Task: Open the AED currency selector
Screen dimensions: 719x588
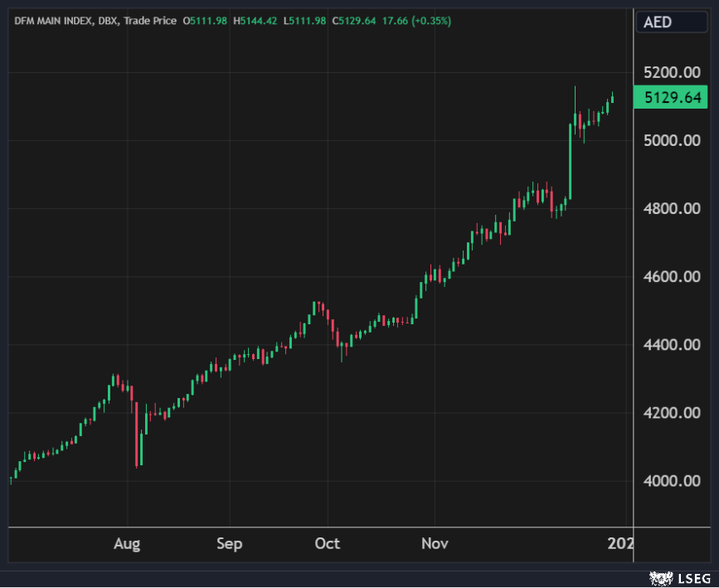Action: click(658, 22)
